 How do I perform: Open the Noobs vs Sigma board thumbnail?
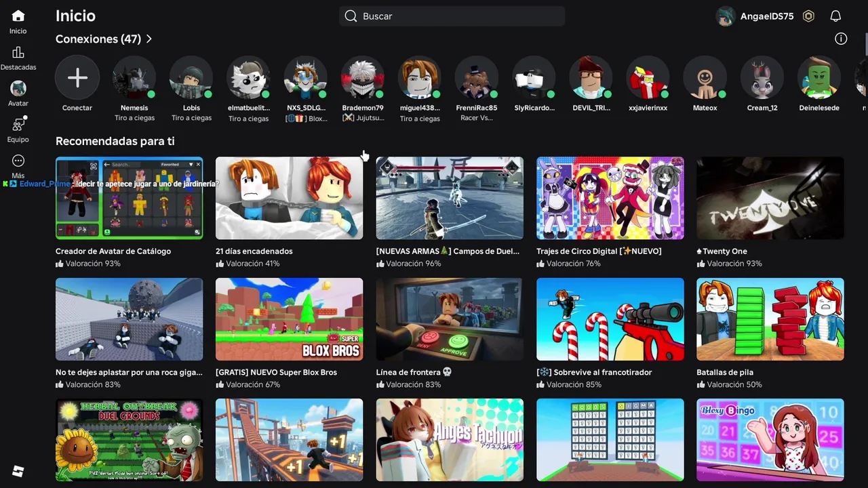(x=610, y=440)
